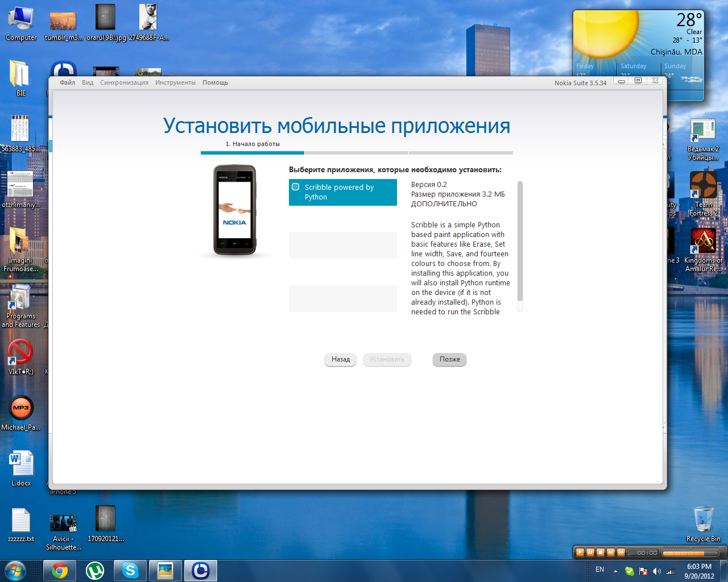This screenshot has height=582, width=728.
Task: Maximize the Nokia Suite window
Action: [x=638, y=81]
